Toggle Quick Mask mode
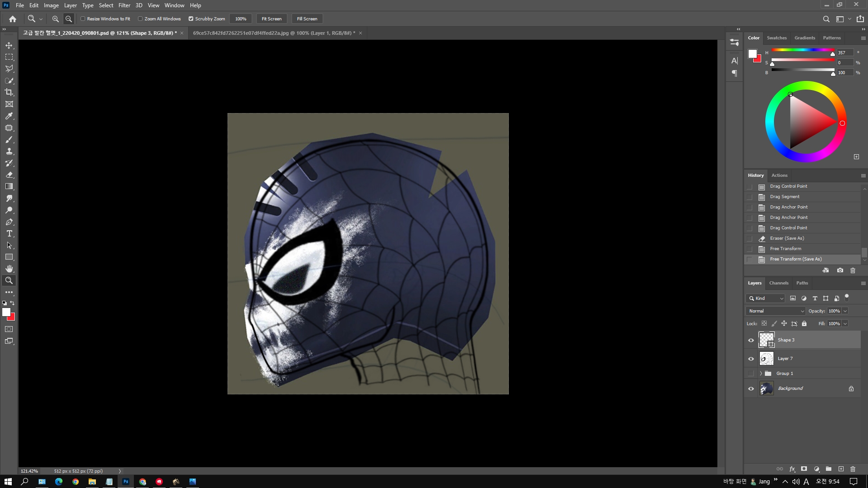This screenshot has width=868, height=488. click(9, 329)
